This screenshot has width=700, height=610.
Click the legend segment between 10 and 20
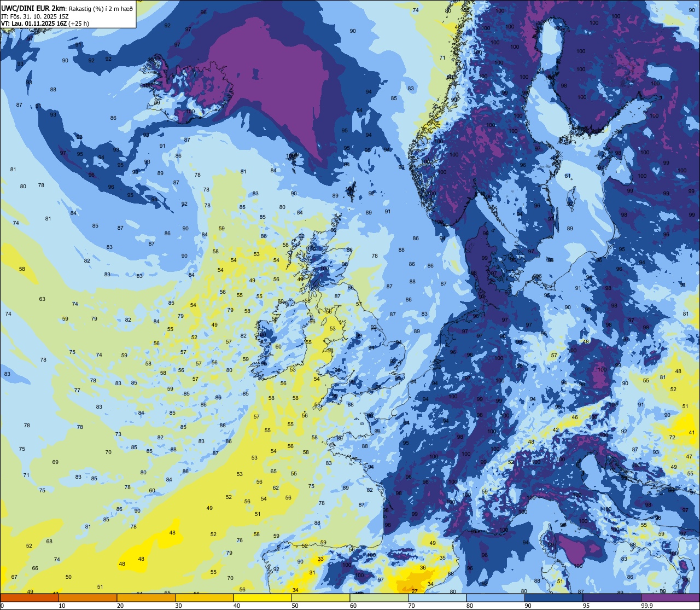87,598
